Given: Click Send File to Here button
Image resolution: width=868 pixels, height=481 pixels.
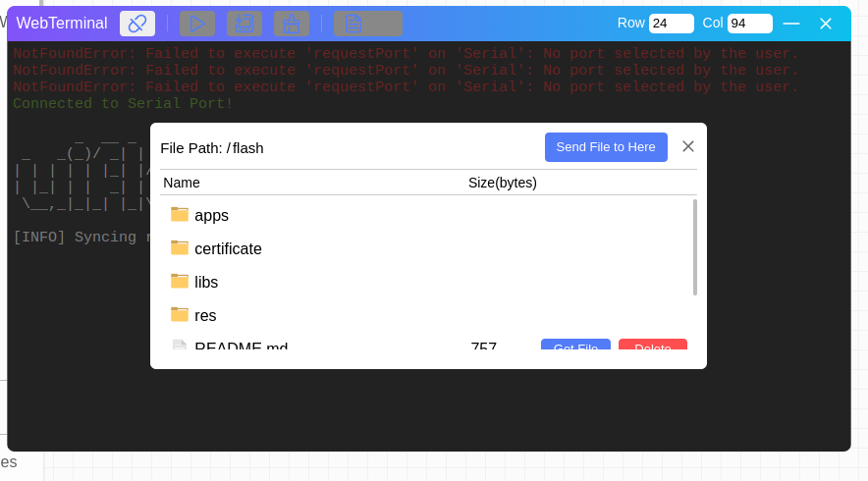Looking at the screenshot, I should pos(606,147).
